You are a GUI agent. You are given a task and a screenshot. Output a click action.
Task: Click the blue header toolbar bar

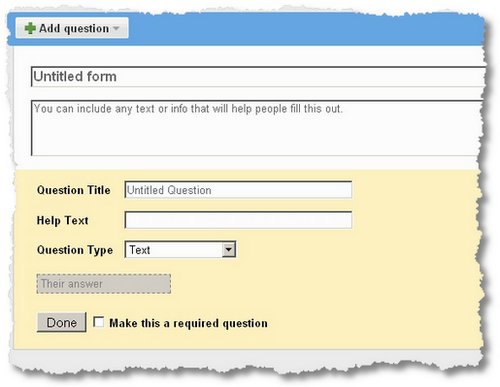click(300, 29)
